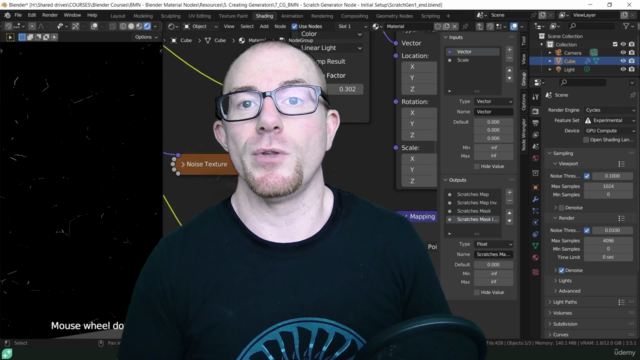Open the Device GPU Compute dropdown
The image size is (640, 360).
click(610, 131)
